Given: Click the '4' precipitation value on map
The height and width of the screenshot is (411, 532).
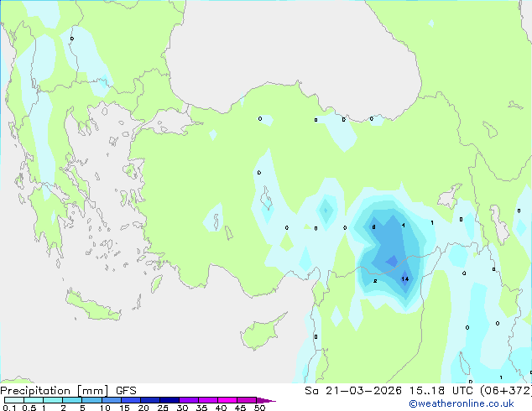Looking at the screenshot, I should pos(403,225).
